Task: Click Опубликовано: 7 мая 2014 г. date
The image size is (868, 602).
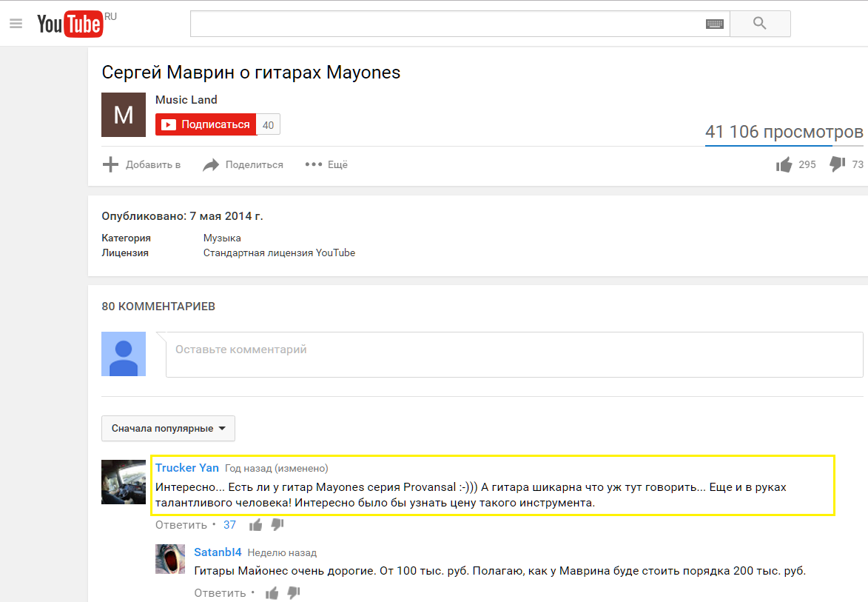Action: pos(182,216)
